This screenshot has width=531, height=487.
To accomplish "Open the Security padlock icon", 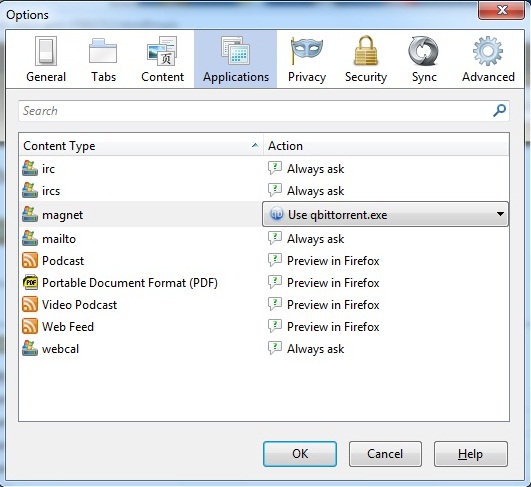I will click(366, 51).
